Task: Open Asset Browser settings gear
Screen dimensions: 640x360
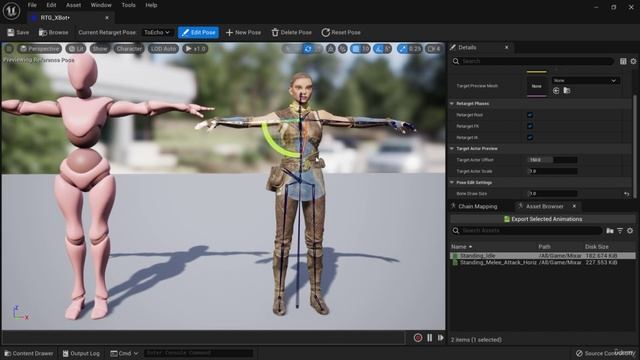Action: tap(630, 231)
